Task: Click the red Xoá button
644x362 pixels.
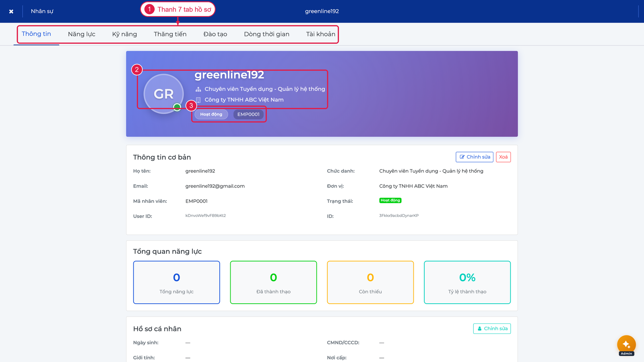Action: (x=503, y=157)
